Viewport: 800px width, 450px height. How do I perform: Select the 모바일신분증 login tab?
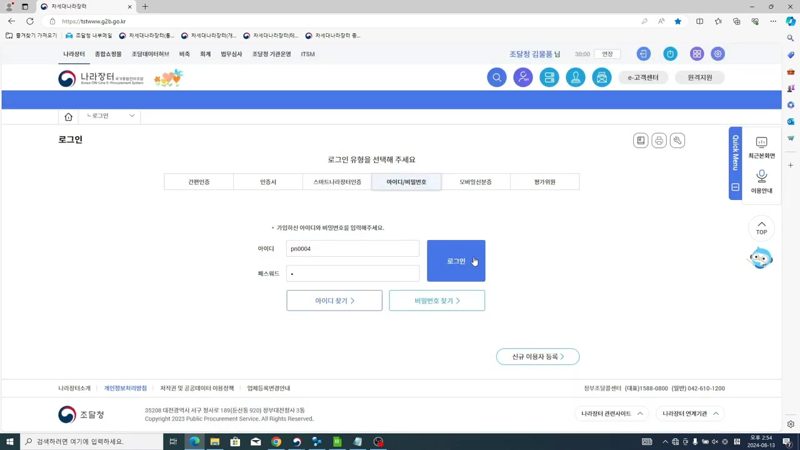[476, 182]
